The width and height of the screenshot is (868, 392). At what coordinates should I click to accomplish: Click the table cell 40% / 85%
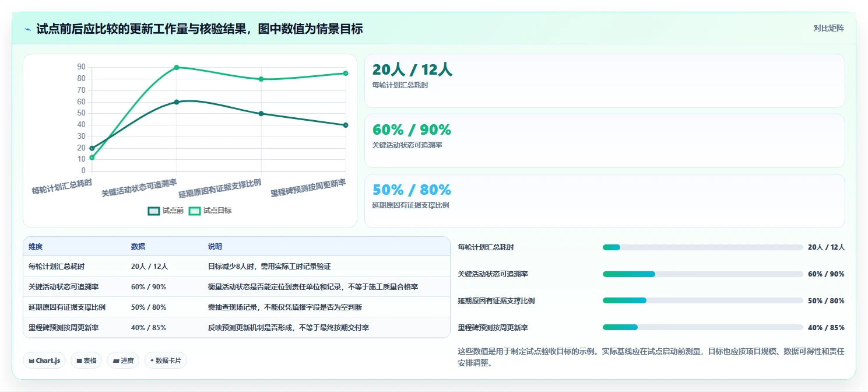pyautogui.click(x=149, y=328)
